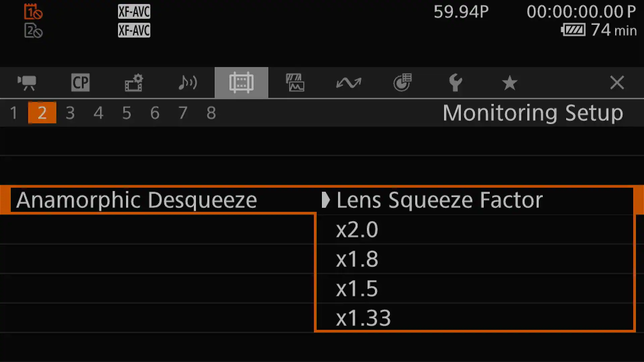Select the highlighted monitoring setup icon

click(241, 82)
